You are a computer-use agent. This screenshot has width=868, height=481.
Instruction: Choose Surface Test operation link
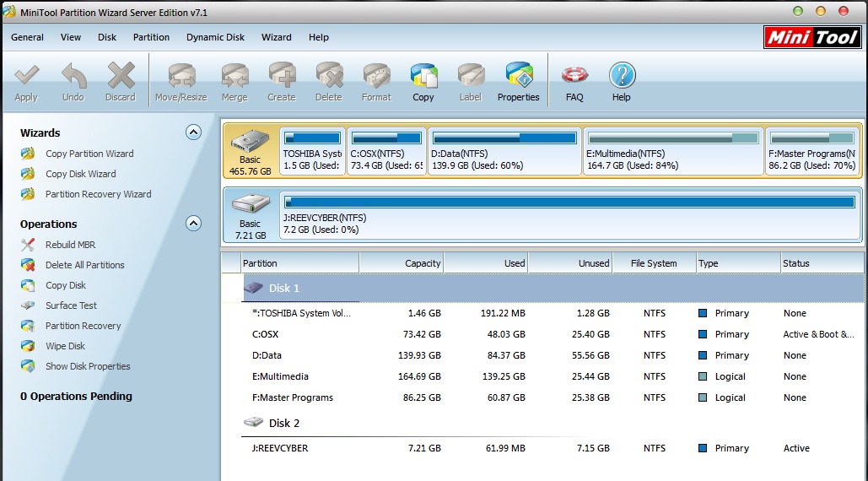point(71,305)
